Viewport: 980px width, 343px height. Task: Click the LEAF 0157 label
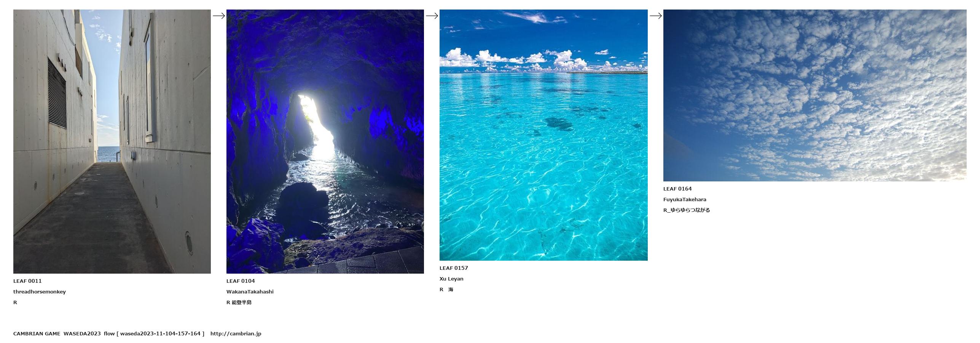point(454,268)
